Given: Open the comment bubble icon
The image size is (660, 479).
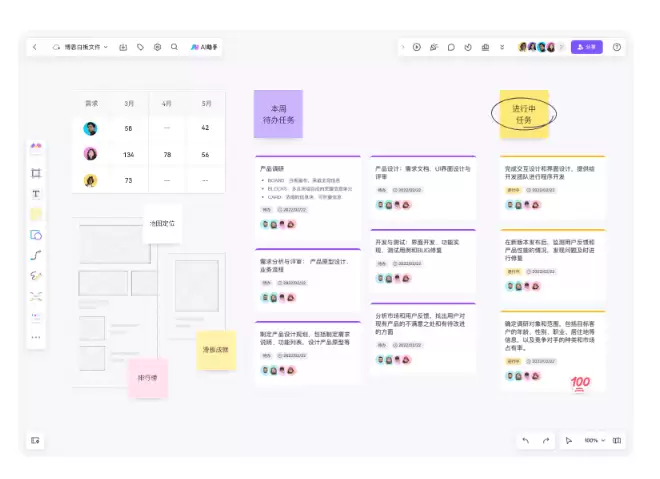Looking at the screenshot, I should click(451, 47).
